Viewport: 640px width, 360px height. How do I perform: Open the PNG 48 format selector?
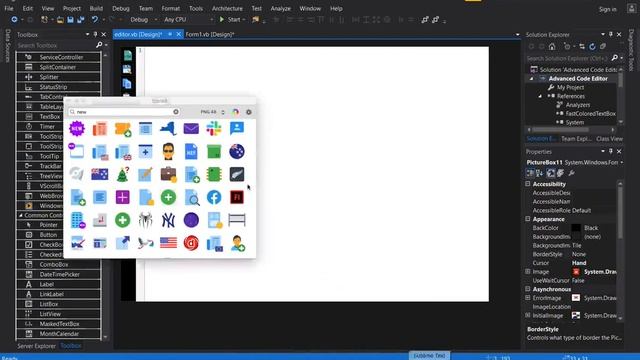point(212,112)
